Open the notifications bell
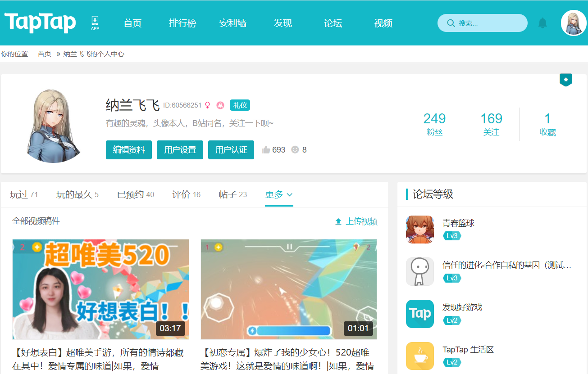Viewport: 588px width, 374px height. tap(542, 23)
